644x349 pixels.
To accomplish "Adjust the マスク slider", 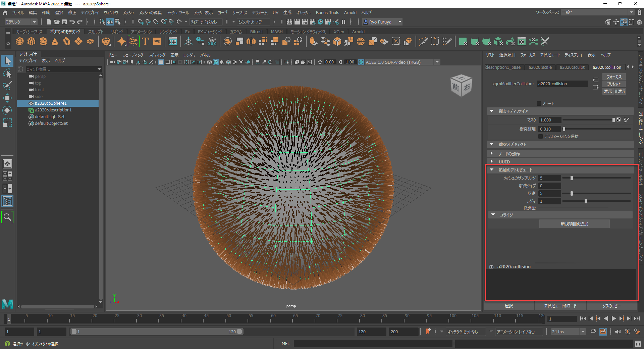I will tap(613, 120).
